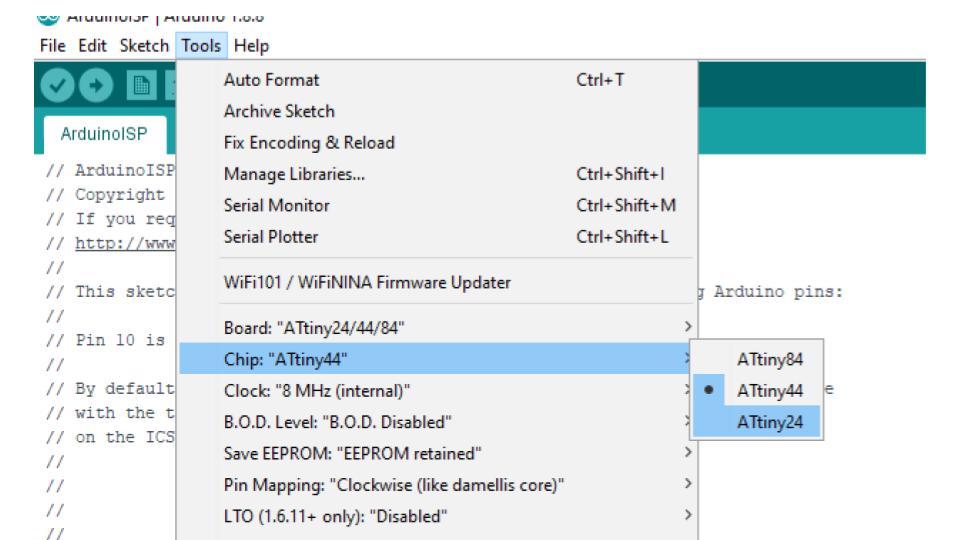960x540 pixels.
Task: Launch WiFi101 / WiFiNINA Firmware Updater
Action: click(x=438, y=282)
